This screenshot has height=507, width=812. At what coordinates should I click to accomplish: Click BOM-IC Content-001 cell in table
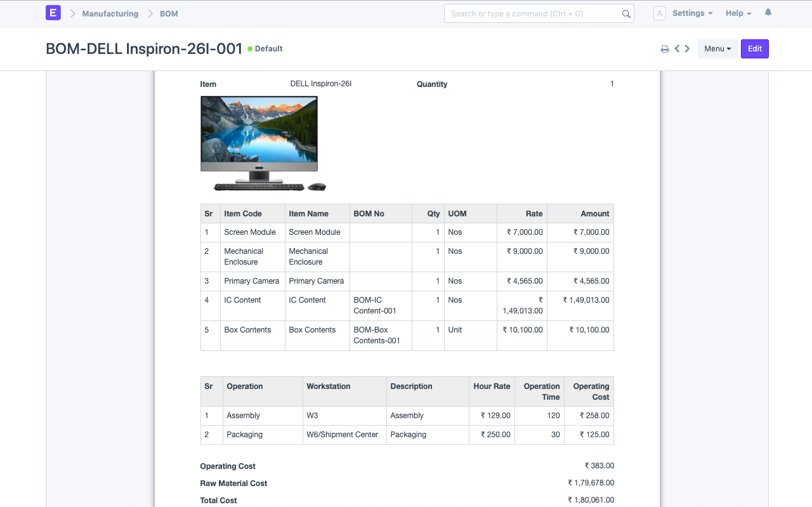pos(376,305)
